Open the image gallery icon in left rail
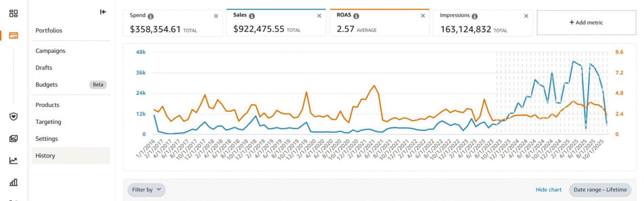The image size is (644, 201). (13, 139)
